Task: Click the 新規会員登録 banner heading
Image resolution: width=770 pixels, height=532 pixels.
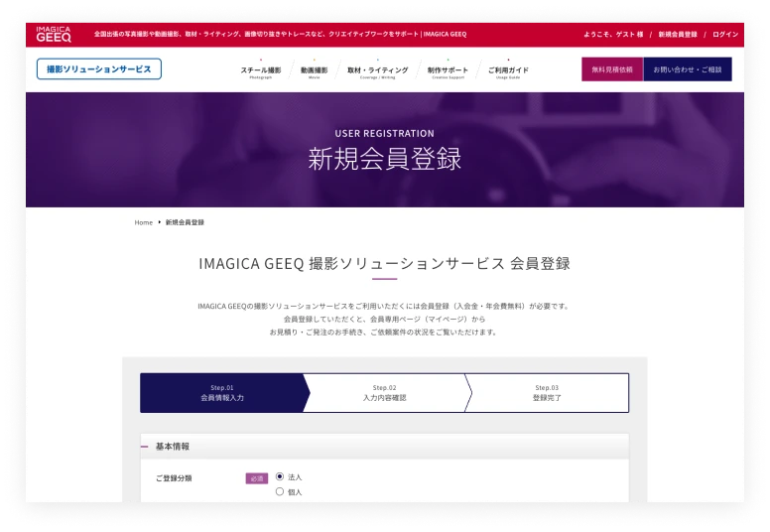Action: click(x=385, y=159)
